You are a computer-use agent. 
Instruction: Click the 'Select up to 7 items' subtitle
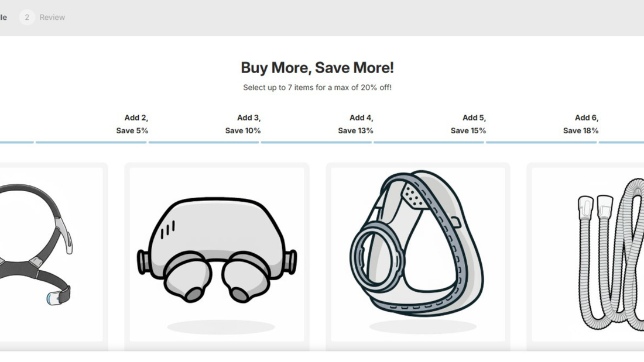point(317,88)
